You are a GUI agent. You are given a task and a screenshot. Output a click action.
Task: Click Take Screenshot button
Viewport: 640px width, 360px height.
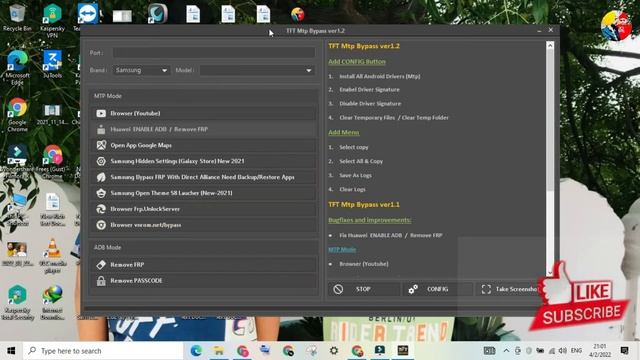[x=509, y=289]
